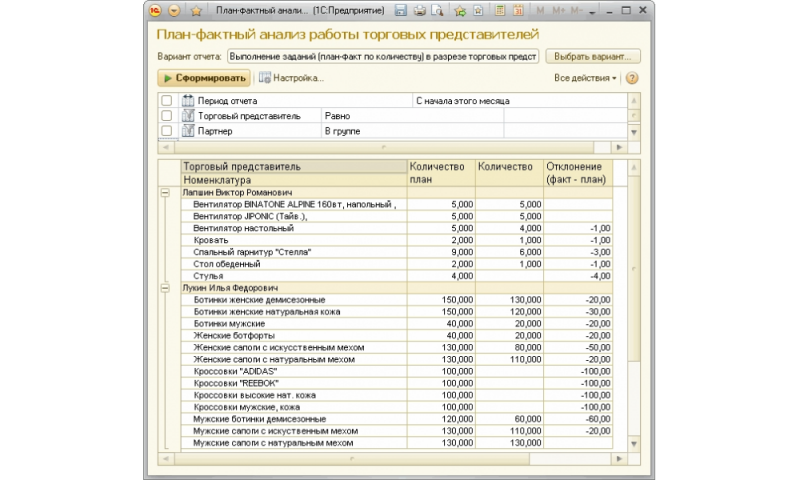The height and width of the screenshot is (480, 800).
Task: Collapse the Лукин Илья Федорович group
Action: click(x=165, y=287)
